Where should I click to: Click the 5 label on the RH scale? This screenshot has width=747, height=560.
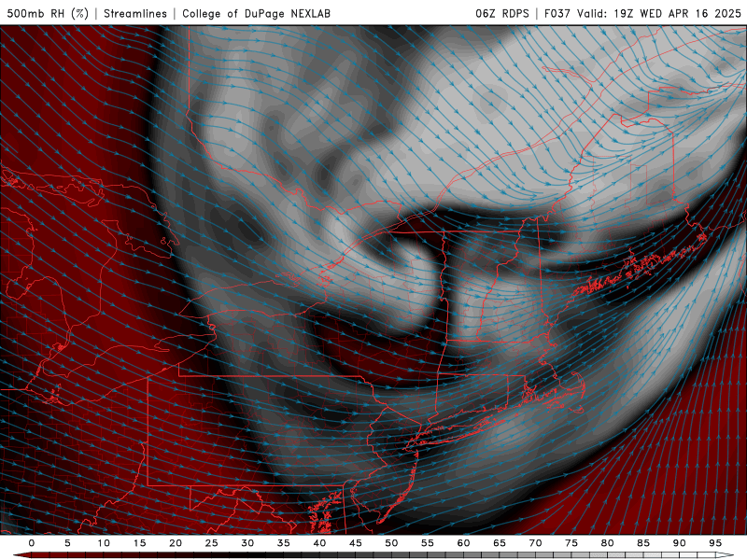click(67, 543)
